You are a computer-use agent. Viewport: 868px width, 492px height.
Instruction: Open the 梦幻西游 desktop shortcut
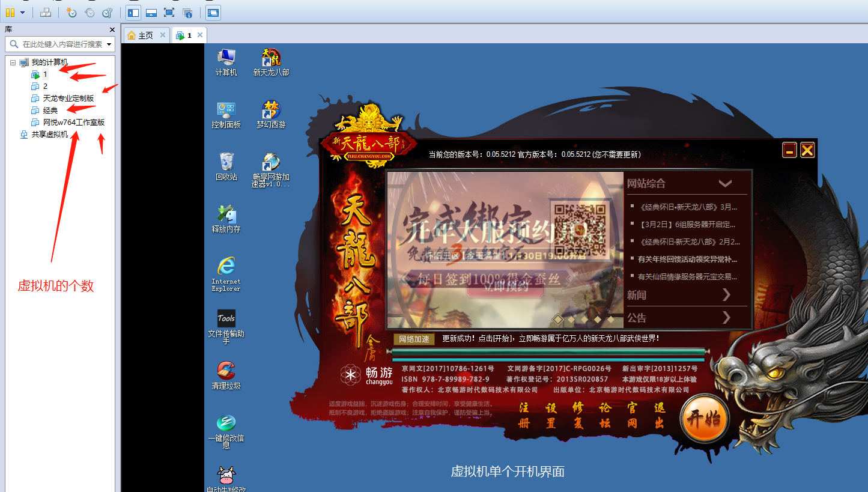pos(272,115)
